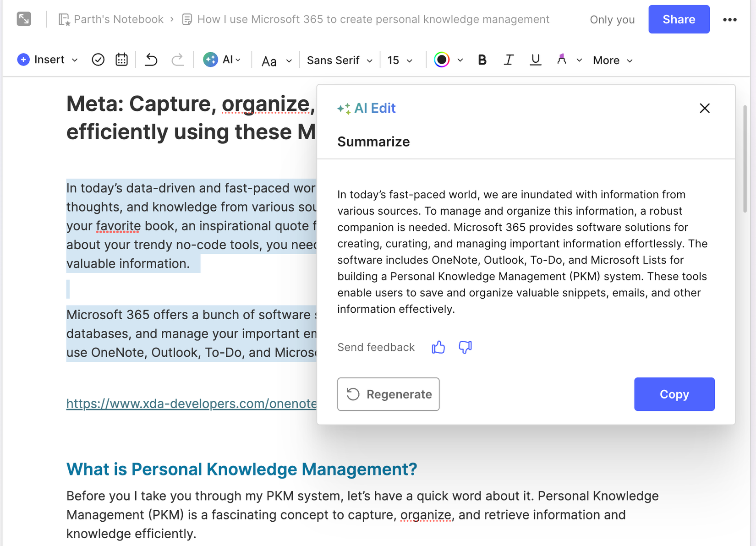Click the expand note view icon

tap(24, 19)
